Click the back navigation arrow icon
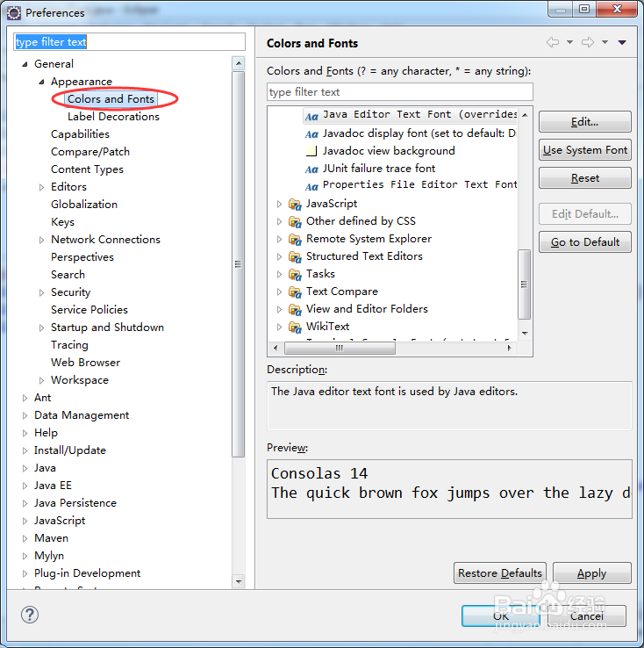Image resolution: width=644 pixels, height=648 pixels. click(553, 42)
